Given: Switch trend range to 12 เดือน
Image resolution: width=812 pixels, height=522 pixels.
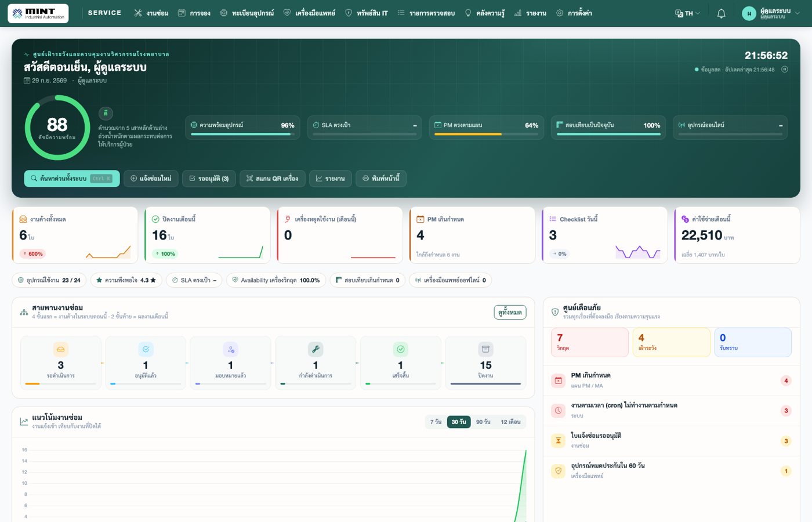Looking at the screenshot, I should coord(510,422).
